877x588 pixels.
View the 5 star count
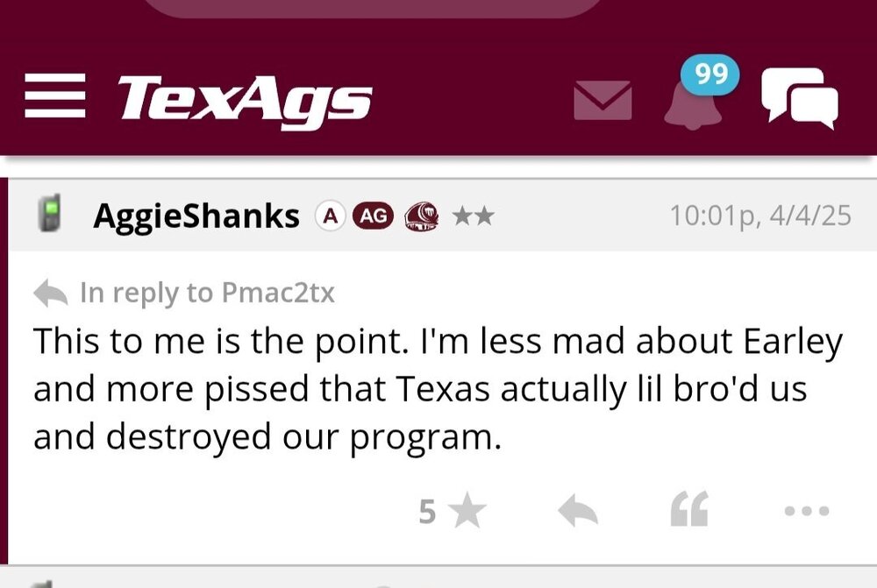pyautogui.click(x=427, y=511)
